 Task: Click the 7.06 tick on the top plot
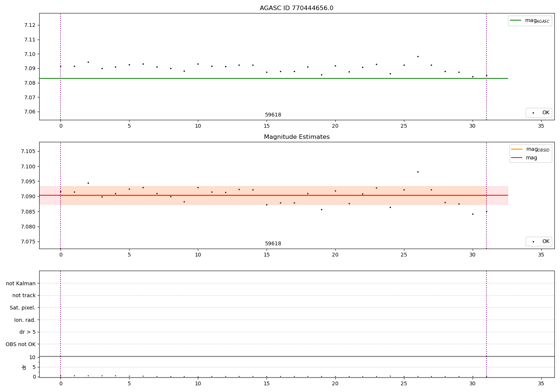pos(30,112)
